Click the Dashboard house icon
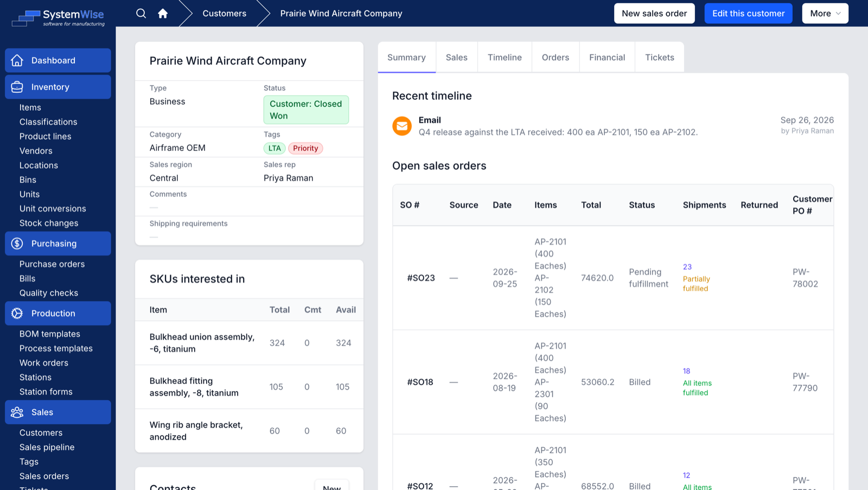Screen dimensions: 868x490 (17, 60)
